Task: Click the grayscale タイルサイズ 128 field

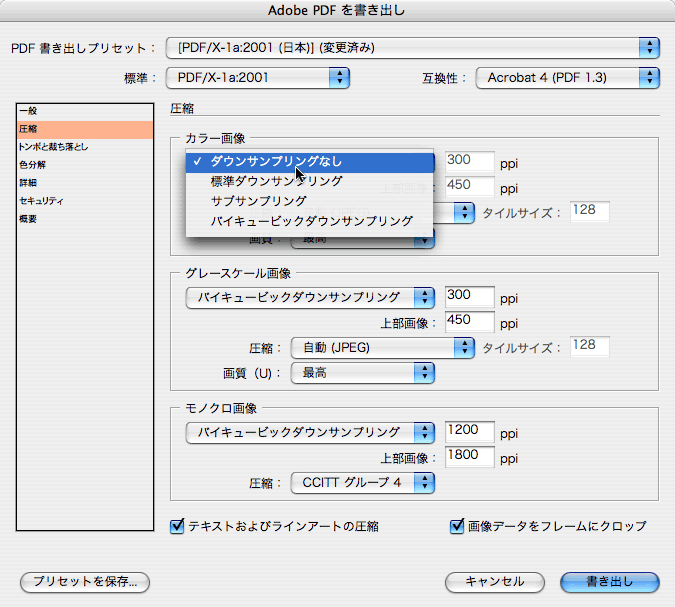Action: (590, 347)
